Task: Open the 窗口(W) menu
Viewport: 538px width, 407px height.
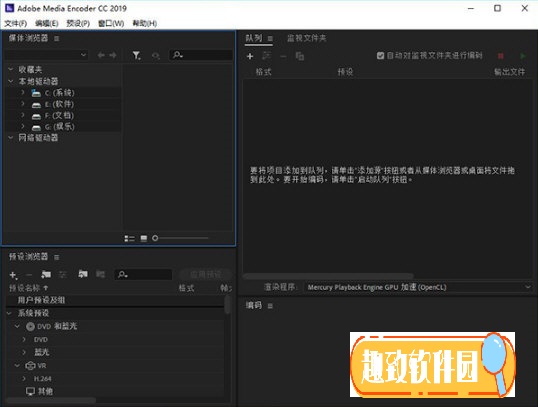Action: [111, 23]
